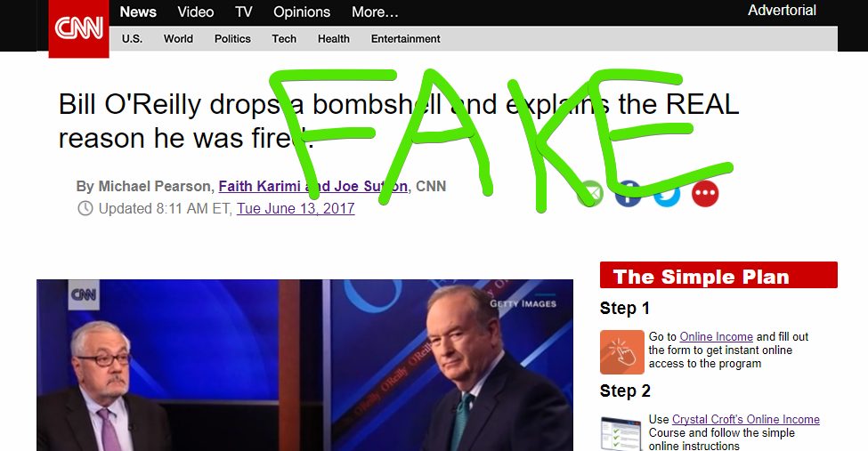
Task: Go to the TV section
Action: point(244,12)
